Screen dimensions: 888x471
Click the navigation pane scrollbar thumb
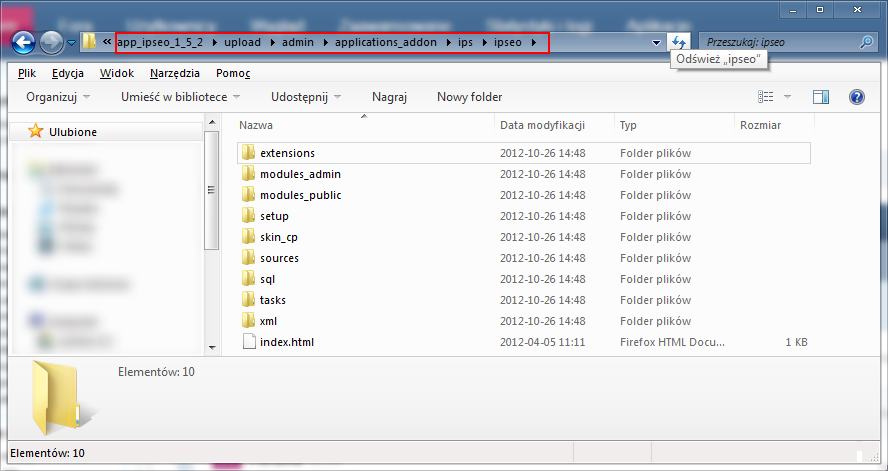point(212,190)
